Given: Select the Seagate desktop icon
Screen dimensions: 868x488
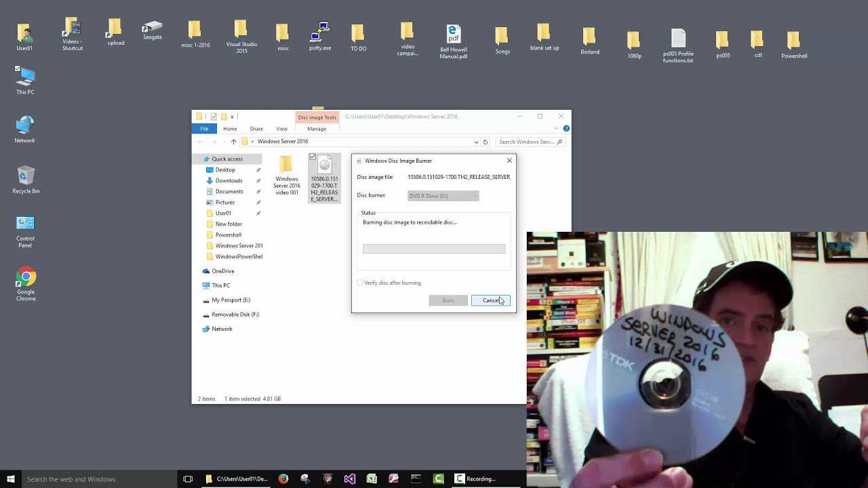Looking at the screenshot, I should click(152, 30).
